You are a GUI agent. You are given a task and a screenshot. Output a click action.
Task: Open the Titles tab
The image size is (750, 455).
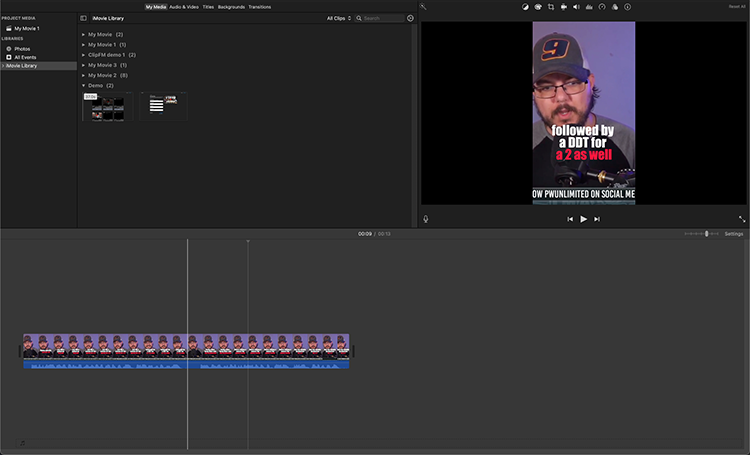tap(208, 7)
